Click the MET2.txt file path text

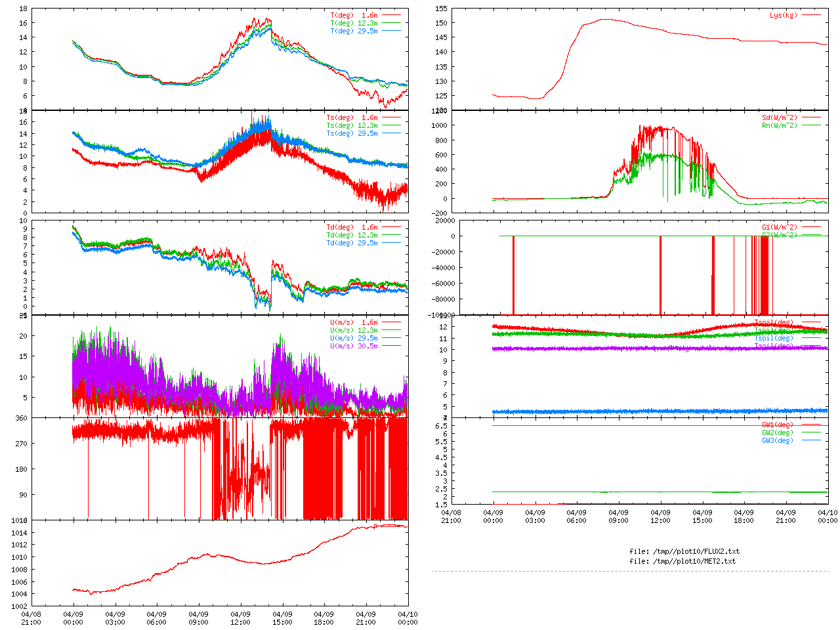point(682,561)
